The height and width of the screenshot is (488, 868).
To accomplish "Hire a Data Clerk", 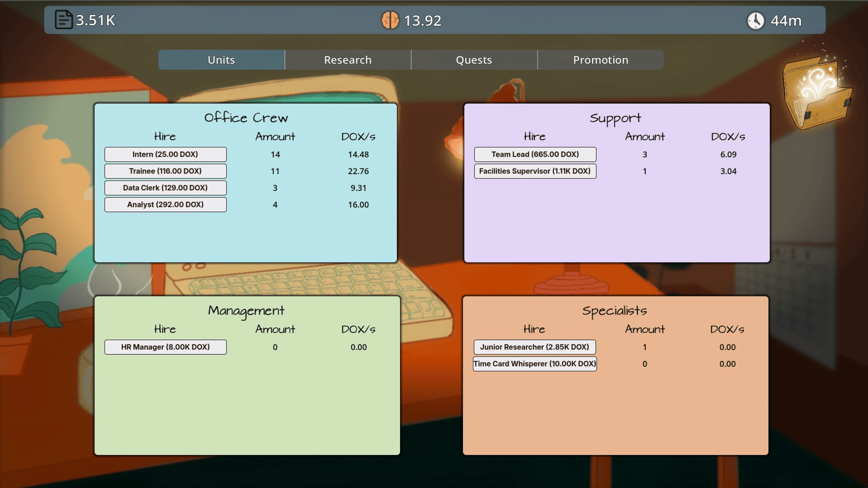I will pos(165,188).
